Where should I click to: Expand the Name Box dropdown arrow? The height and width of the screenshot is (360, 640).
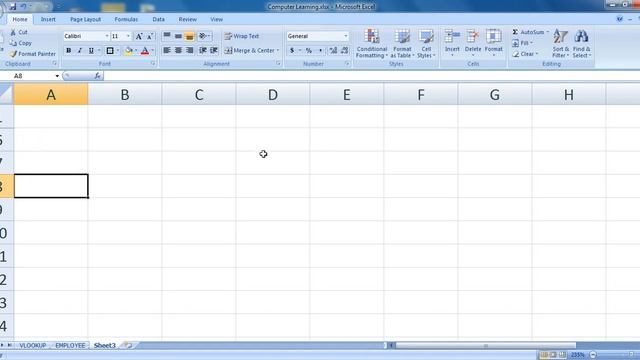coord(57,76)
